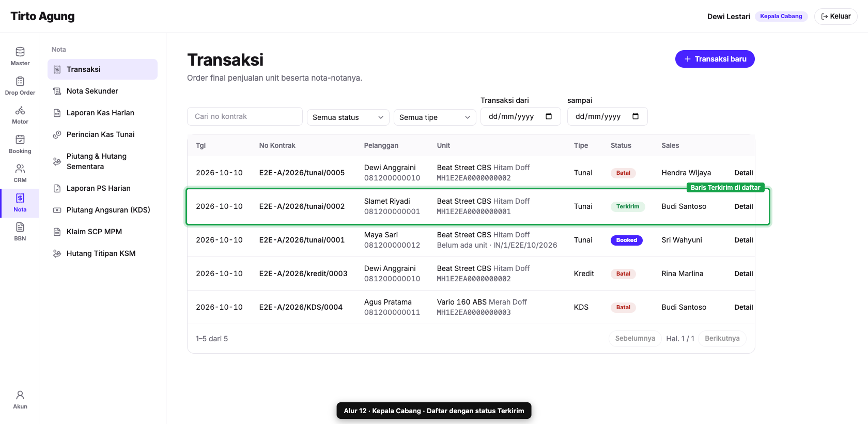Click the calendar icon in Transaksi dari
The image size is (868, 424).
point(549,116)
